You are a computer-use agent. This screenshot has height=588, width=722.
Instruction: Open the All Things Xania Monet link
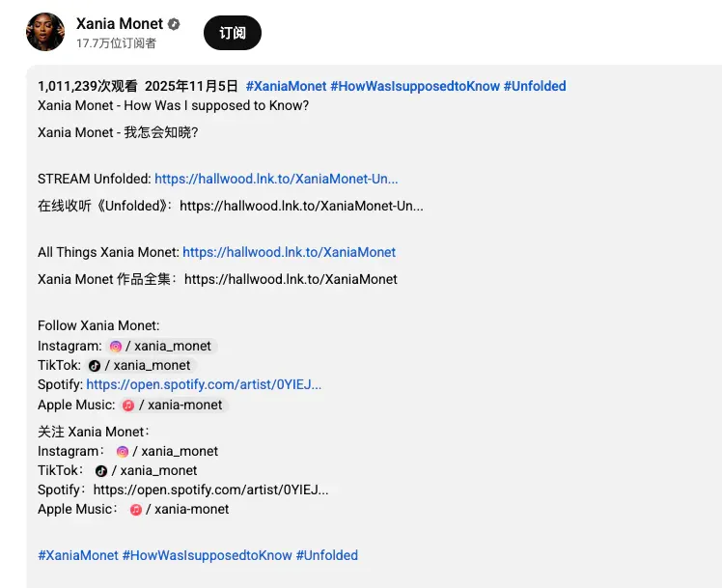pos(290,252)
